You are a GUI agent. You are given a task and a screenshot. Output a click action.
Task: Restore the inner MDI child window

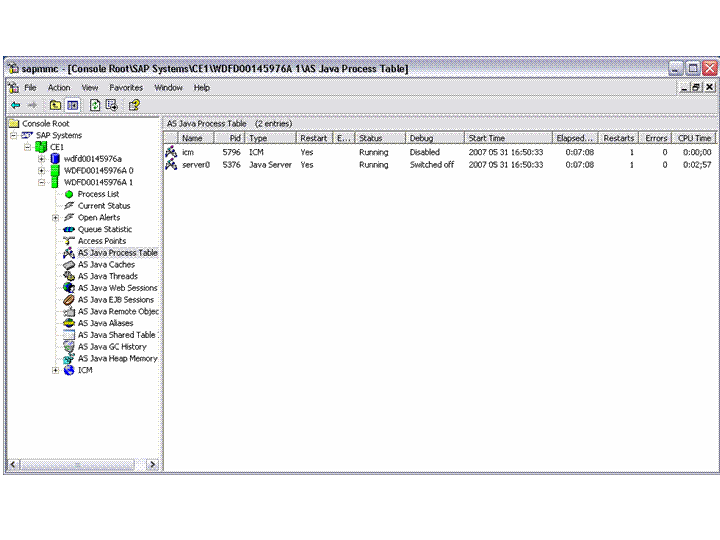pos(697,87)
